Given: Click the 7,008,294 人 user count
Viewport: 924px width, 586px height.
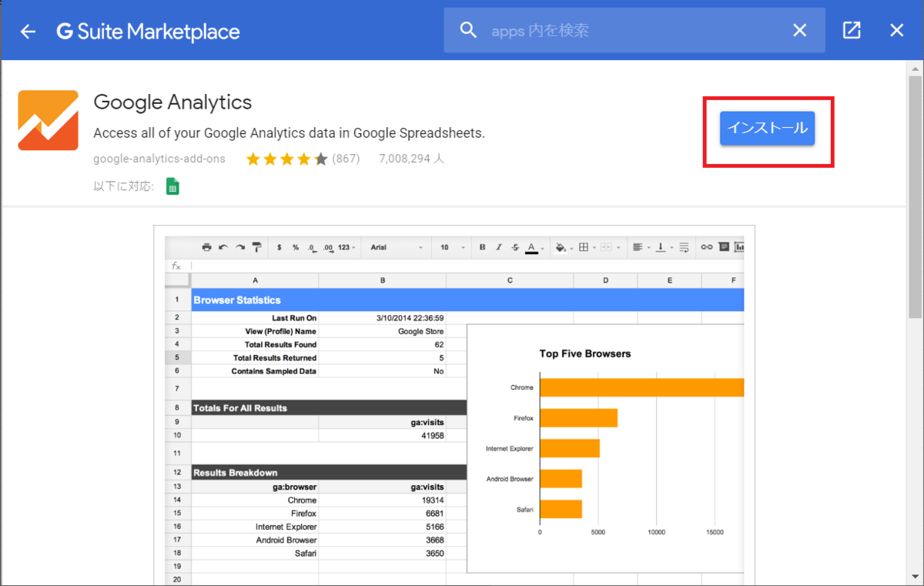Looking at the screenshot, I should pos(412,159).
